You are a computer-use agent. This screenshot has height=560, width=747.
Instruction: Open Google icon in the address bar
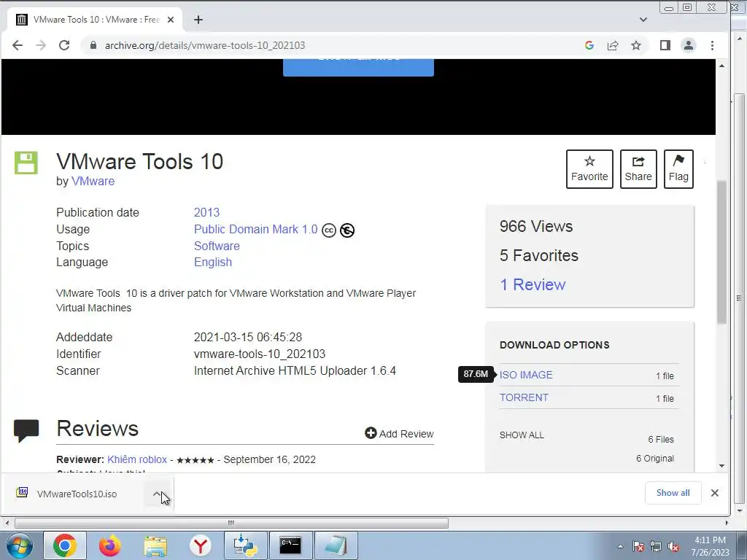coord(589,45)
